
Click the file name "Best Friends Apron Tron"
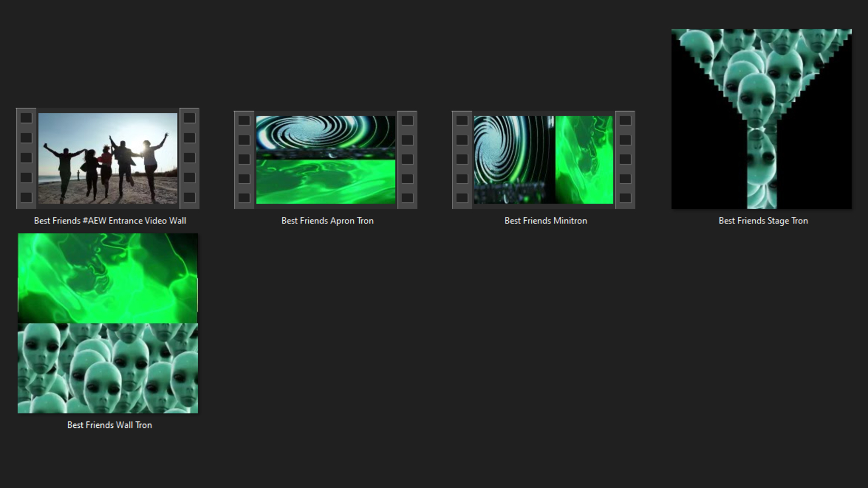328,221
